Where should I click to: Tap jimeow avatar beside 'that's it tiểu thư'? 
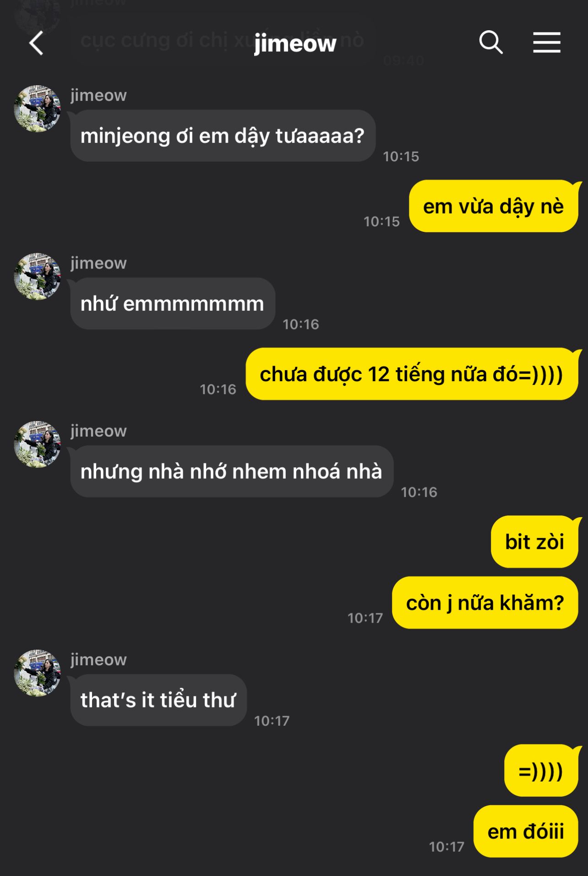coord(38,673)
